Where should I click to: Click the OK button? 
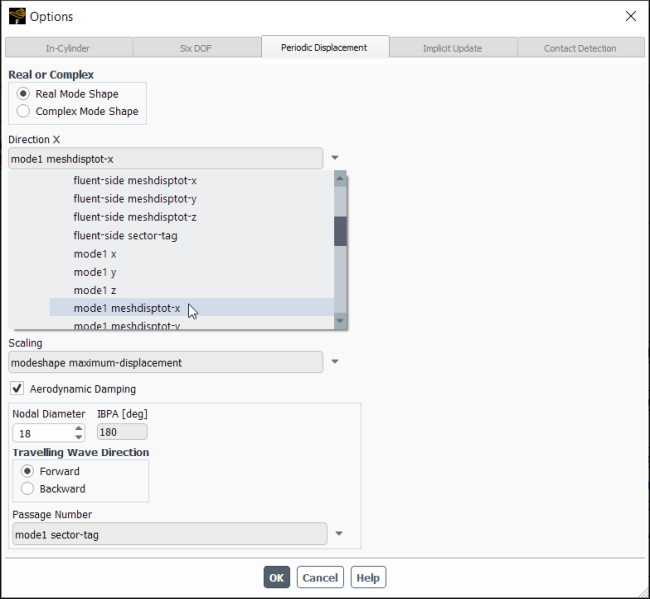point(276,577)
